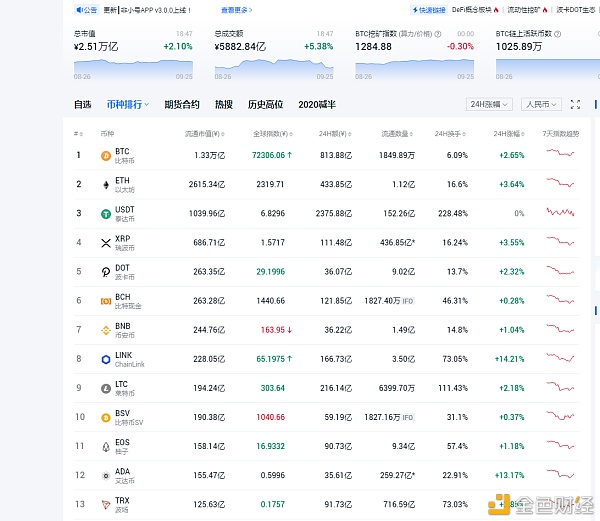
Task: Click the USDT Tether coin icon
Action: point(106,214)
